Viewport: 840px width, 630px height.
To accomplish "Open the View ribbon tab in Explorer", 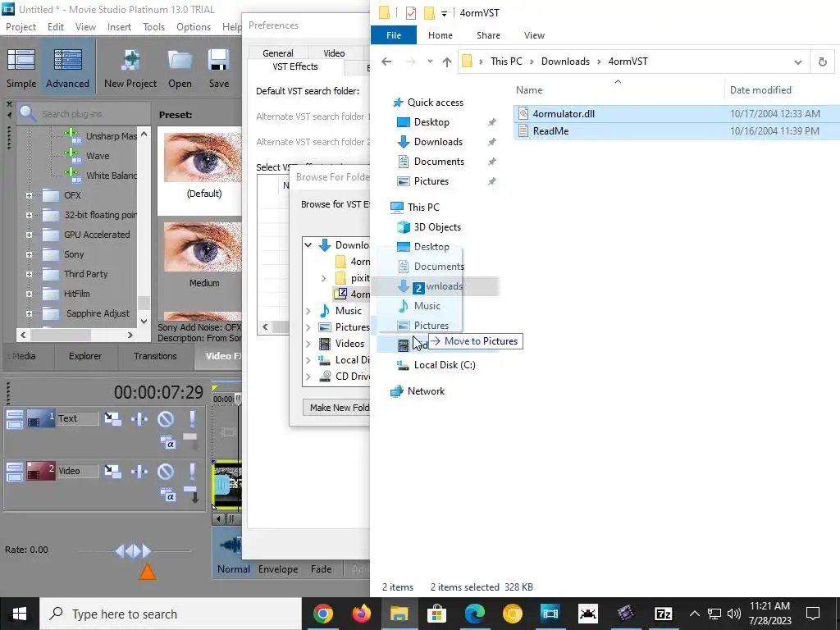I will pos(534,35).
